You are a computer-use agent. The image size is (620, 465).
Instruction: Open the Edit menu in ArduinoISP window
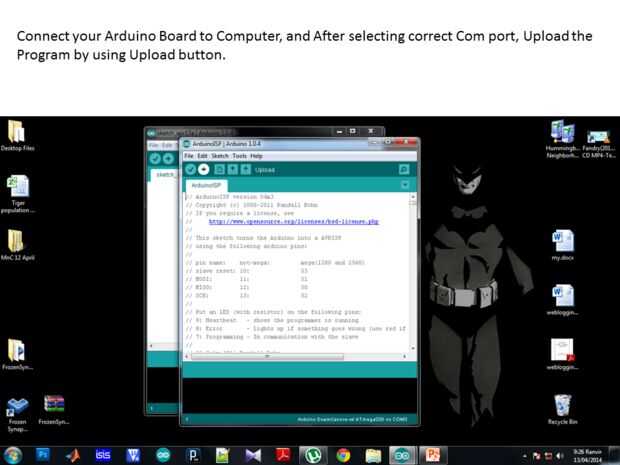[x=202, y=156]
